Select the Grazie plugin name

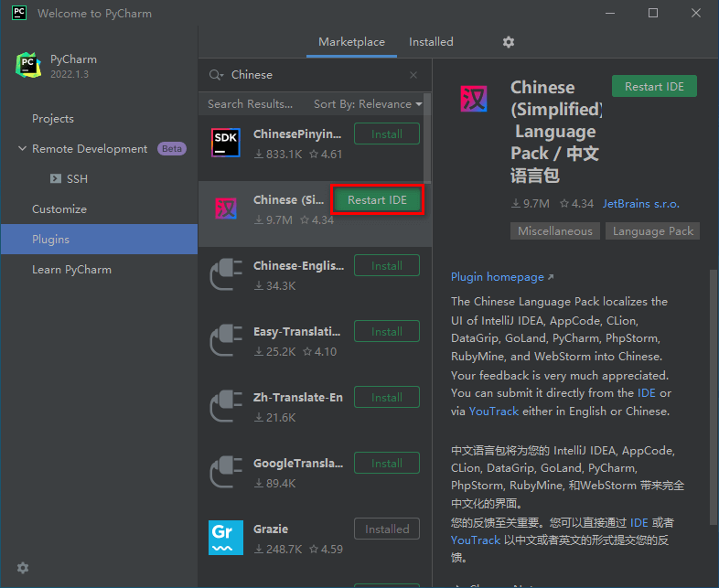click(x=271, y=529)
